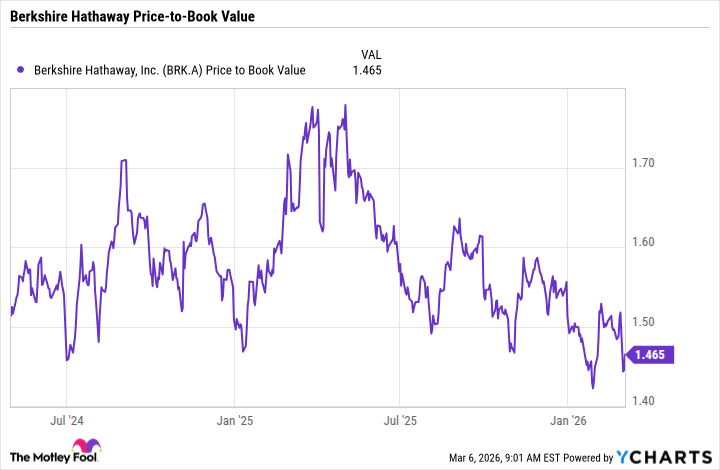The width and height of the screenshot is (720, 470).
Task: Click the VAL column header
Action: click(371, 54)
